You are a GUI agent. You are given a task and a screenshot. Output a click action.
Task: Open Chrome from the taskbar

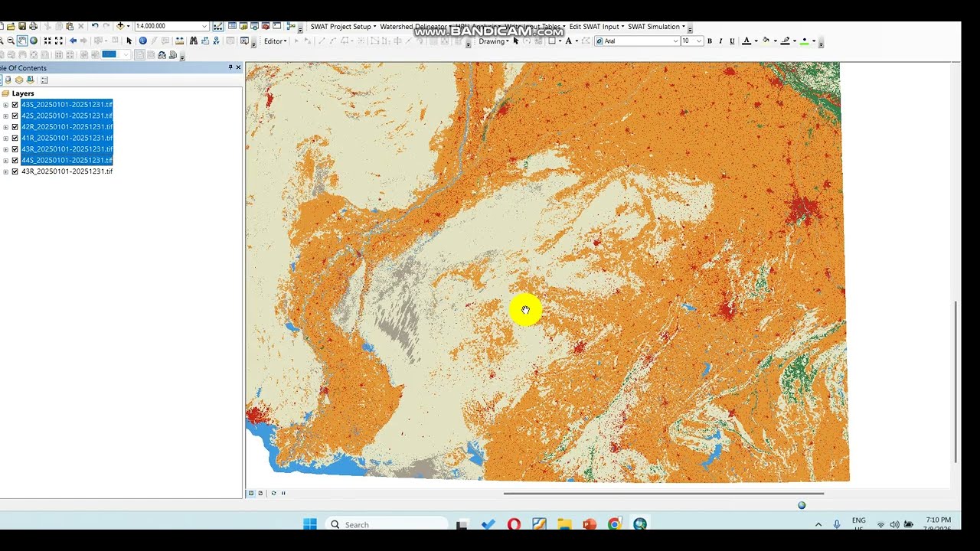615,524
